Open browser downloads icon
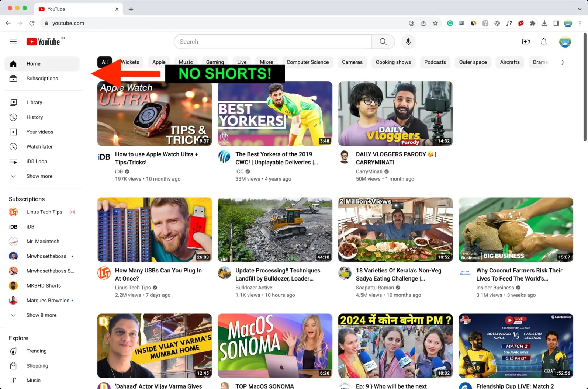This screenshot has width=588, height=389. coord(544,23)
